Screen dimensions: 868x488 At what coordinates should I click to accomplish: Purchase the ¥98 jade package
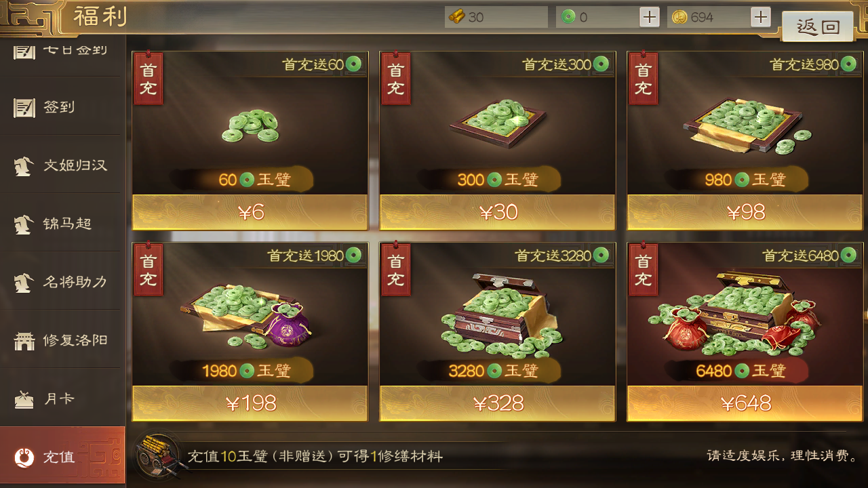point(745,212)
